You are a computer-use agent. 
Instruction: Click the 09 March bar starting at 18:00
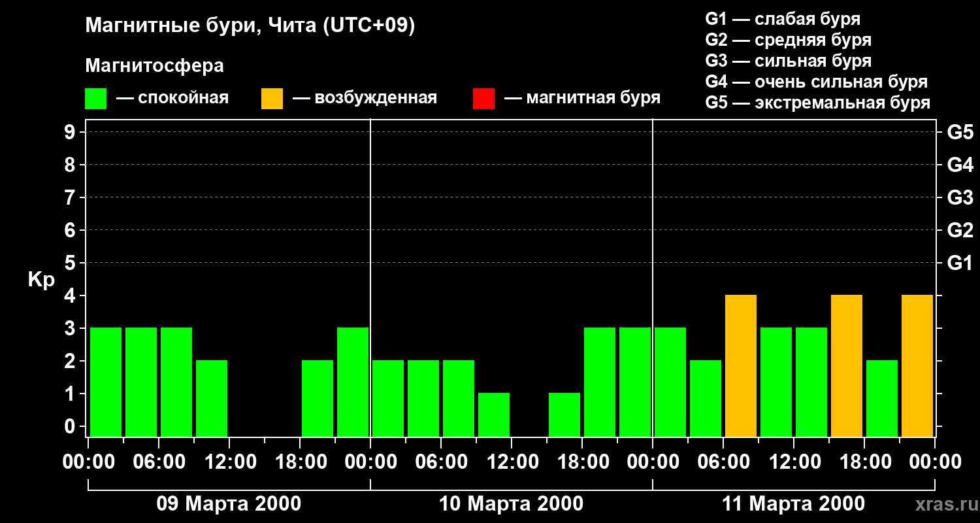coord(318,398)
